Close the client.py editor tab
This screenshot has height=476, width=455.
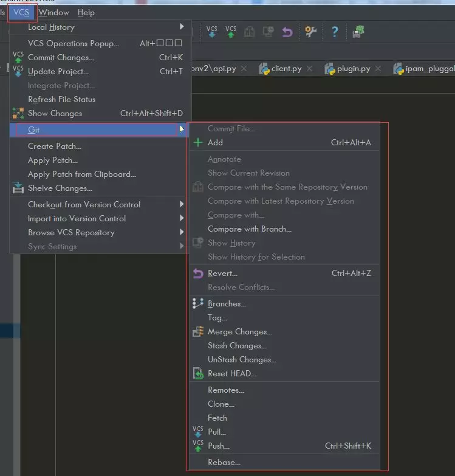[309, 69]
